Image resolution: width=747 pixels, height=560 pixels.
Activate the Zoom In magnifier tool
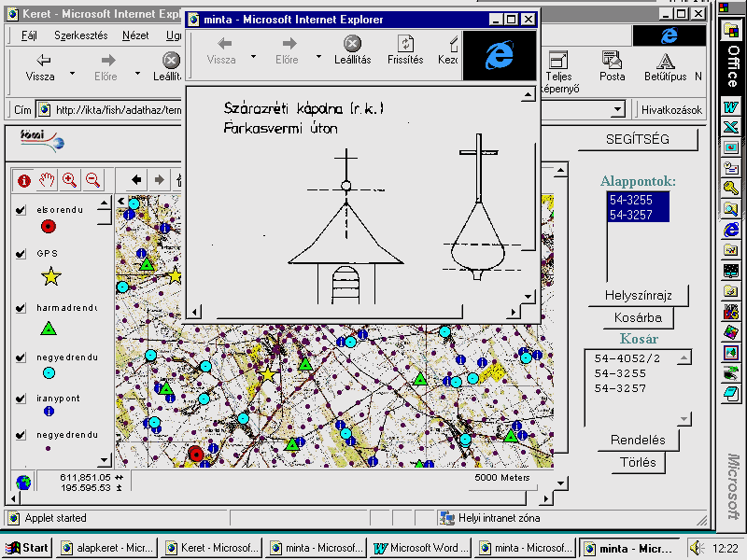pyautogui.click(x=70, y=180)
